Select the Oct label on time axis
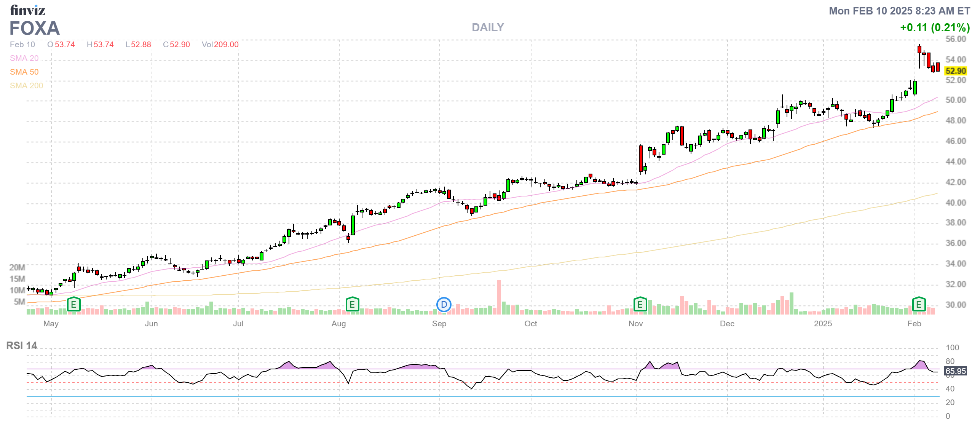Viewport: 980px width, 428px height. pyautogui.click(x=530, y=324)
